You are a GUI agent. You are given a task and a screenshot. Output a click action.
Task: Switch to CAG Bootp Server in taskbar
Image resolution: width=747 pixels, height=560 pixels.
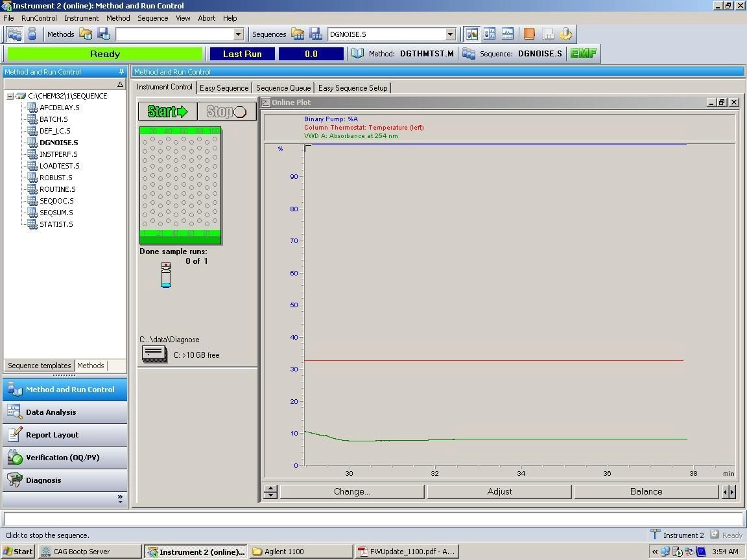pyautogui.click(x=89, y=552)
